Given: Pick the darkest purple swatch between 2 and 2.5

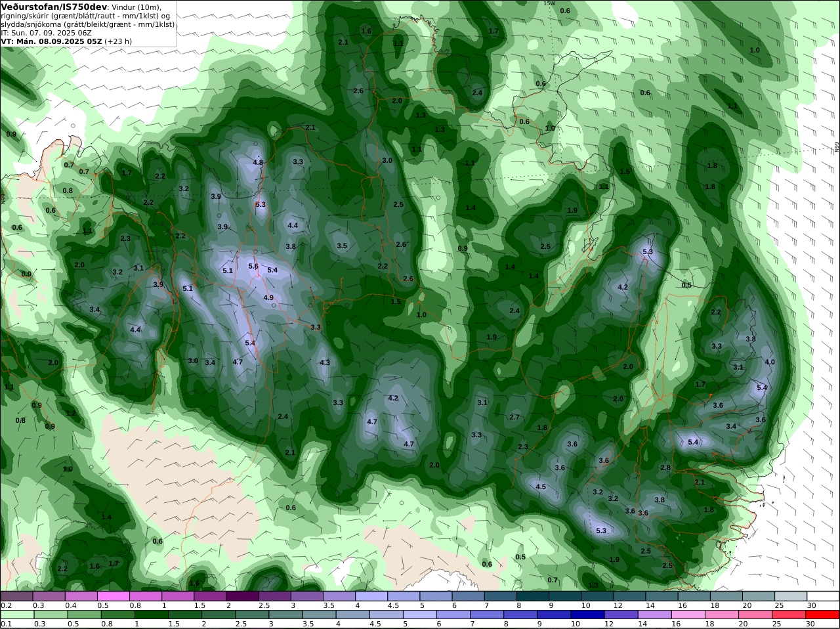Looking at the screenshot, I should coord(244,596).
